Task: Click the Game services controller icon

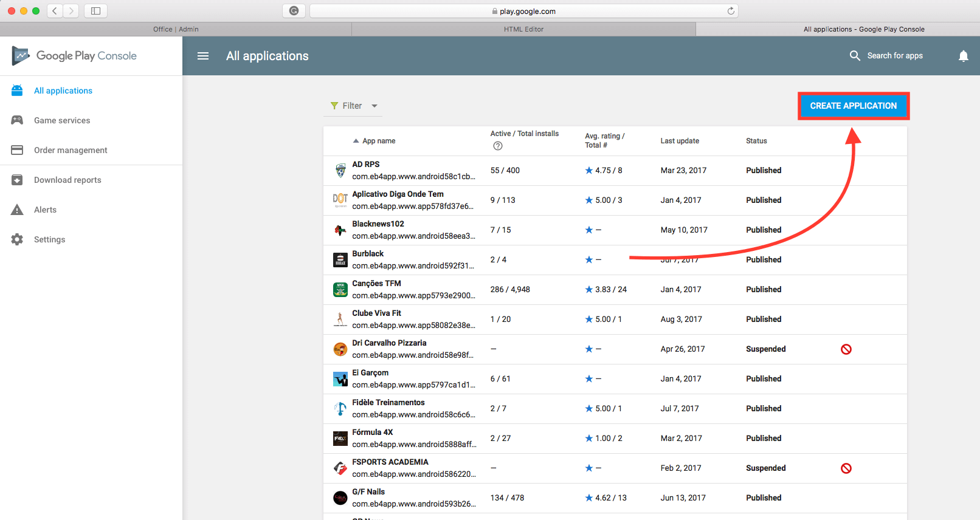Action: click(17, 120)
